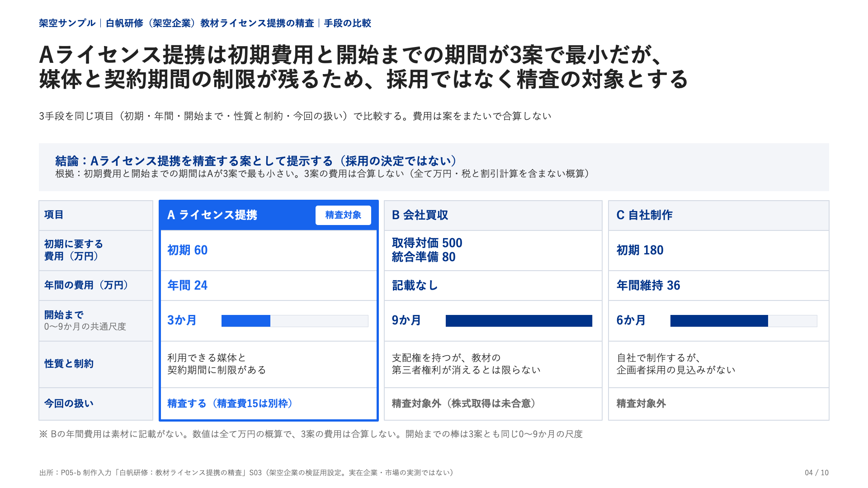Click the 手段の比較 breadcrumb text
Image resolution: width=868 pixels, height=488 pixels.
[347, 23]
